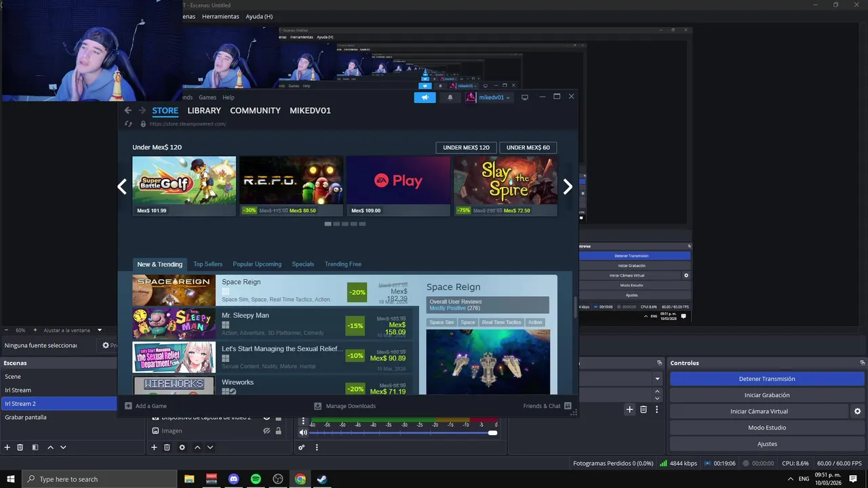Select the Trending Free tab
Viewport: 868px width, 488px height.
click(x=343, y=264)
